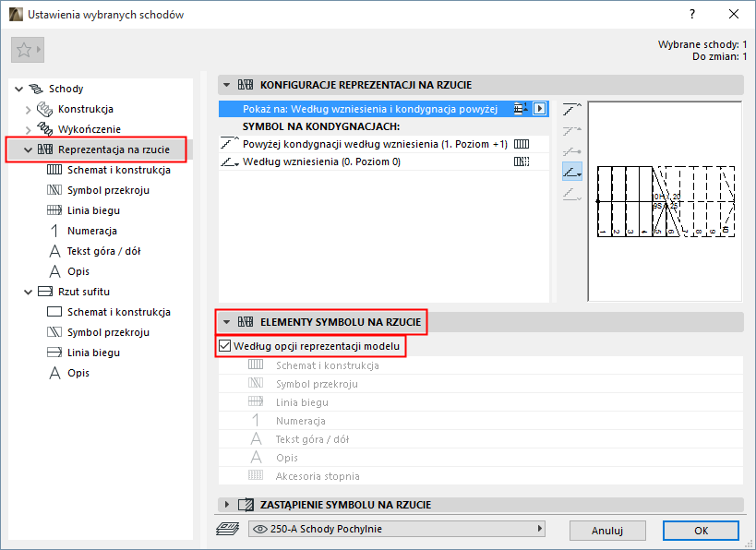The width and height of the screenshot is (756, 550).
Task: Open the Pokaż na options arrow button
Action: [540, 109]
